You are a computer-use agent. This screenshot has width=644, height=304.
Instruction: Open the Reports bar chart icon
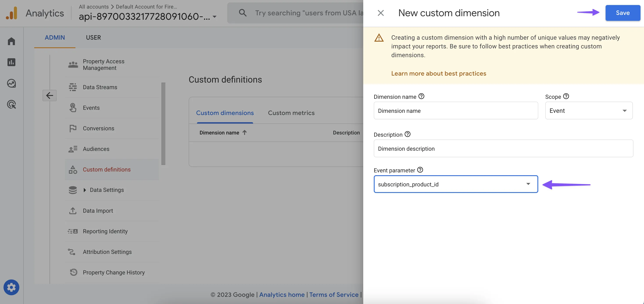click(x=11, y=62)
